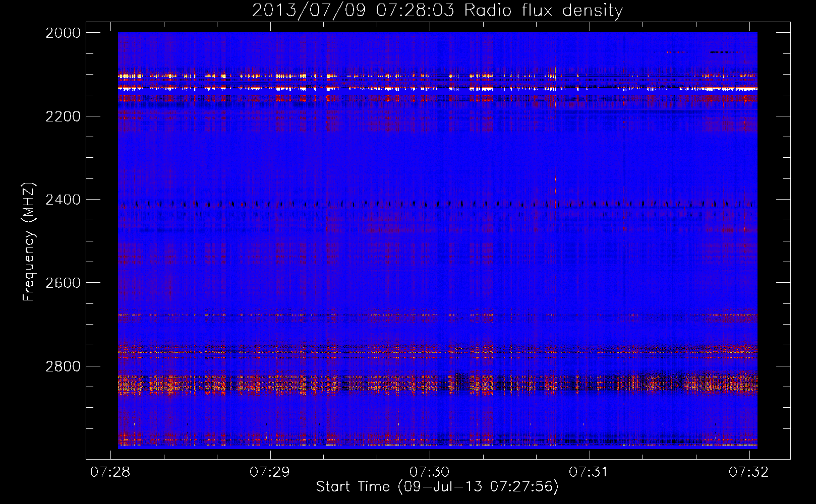Click the 07:30 time tick label

click(x=429, y=472)
